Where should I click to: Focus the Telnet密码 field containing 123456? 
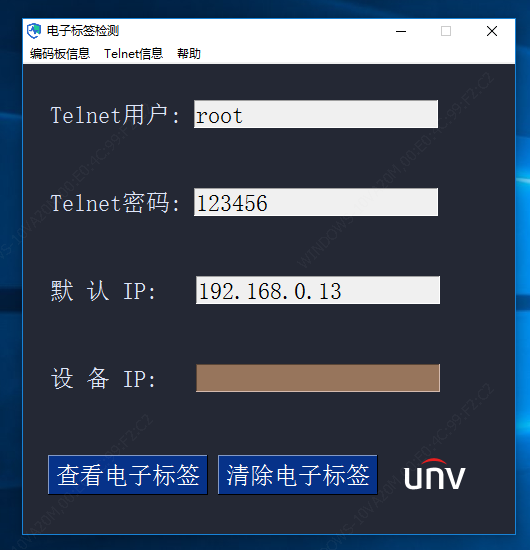click(x=316, y=202)
